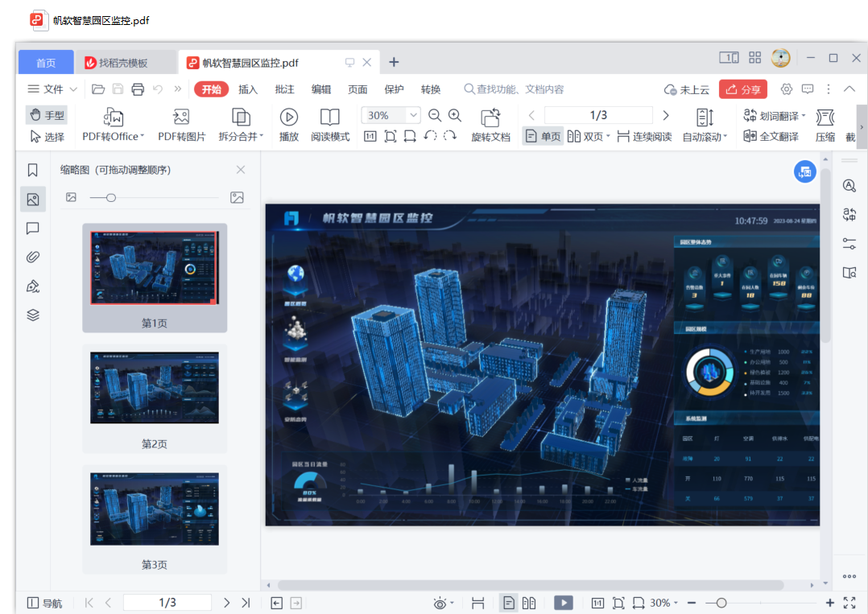The image size is (868, 614).
Task: Switch to double page view
Action: pyautogui.click(x=589, y=136)
